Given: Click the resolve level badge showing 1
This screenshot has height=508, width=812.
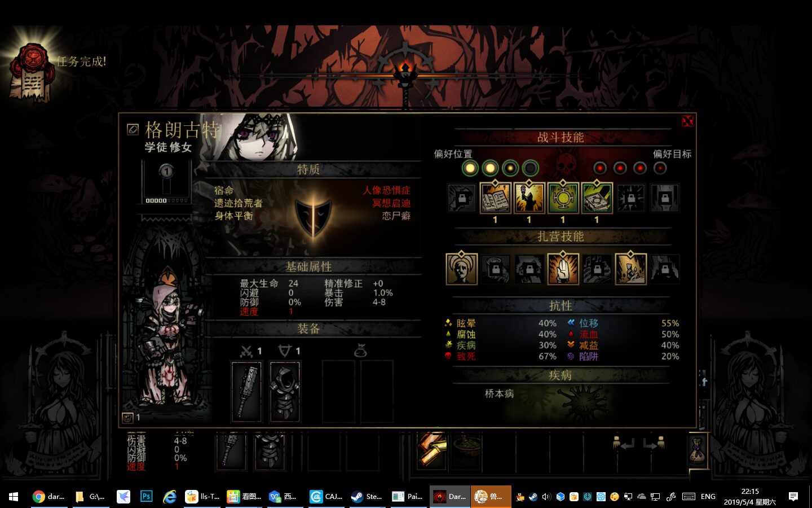Looking at the screenshot, I should (x=166, y=170).
